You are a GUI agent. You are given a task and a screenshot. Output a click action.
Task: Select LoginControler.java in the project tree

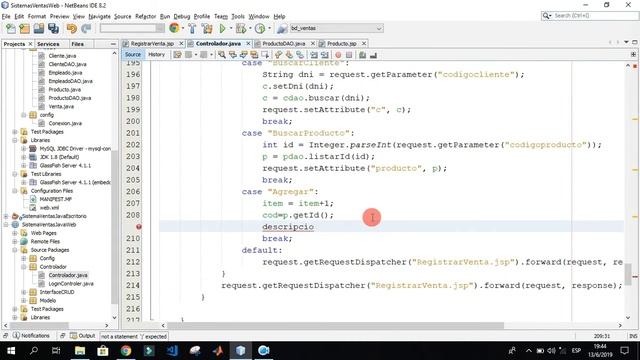click(x=71, y=283)
